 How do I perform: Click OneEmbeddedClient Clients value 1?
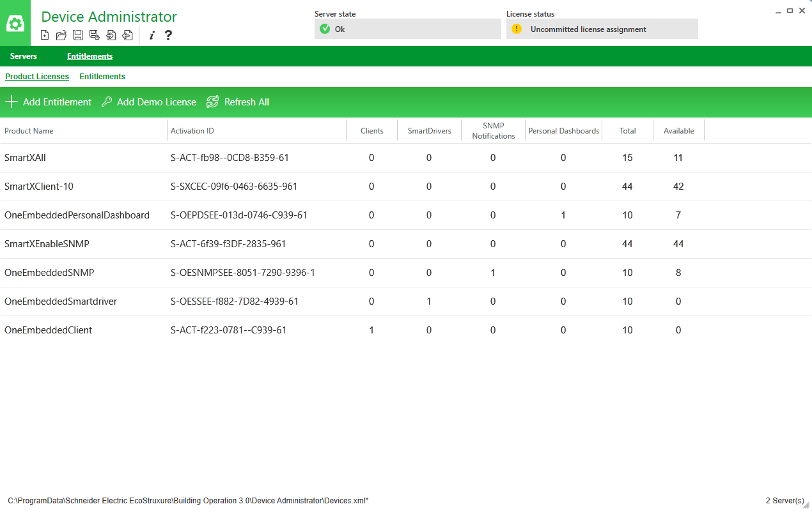tap(371, 330)
